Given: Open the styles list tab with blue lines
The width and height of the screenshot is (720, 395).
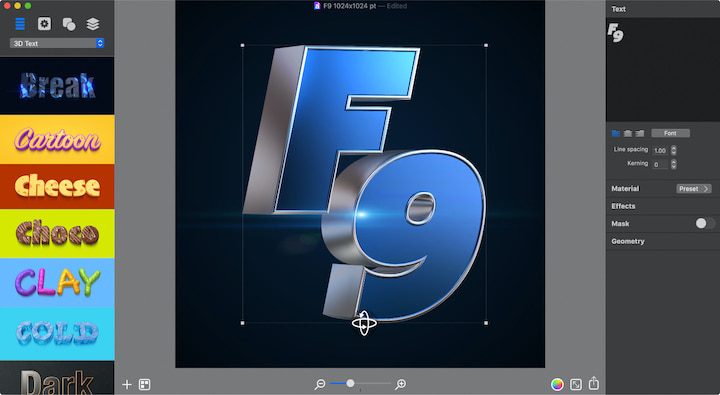Looking at the screenshot, I should tap(20, 24).
